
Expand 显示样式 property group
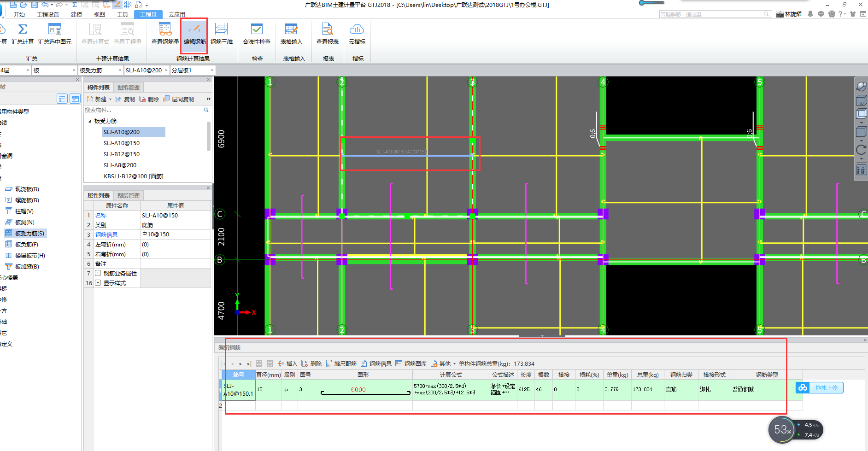[x=98, y=283]
